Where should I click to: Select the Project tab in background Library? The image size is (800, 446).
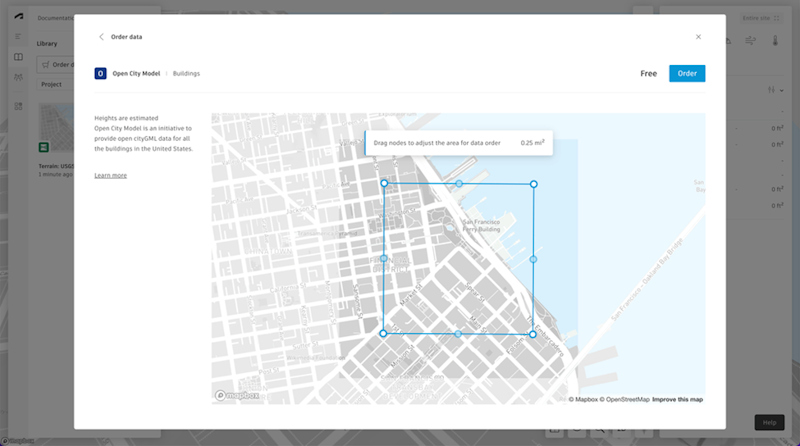pyautogui.click(x=52, y=84)
